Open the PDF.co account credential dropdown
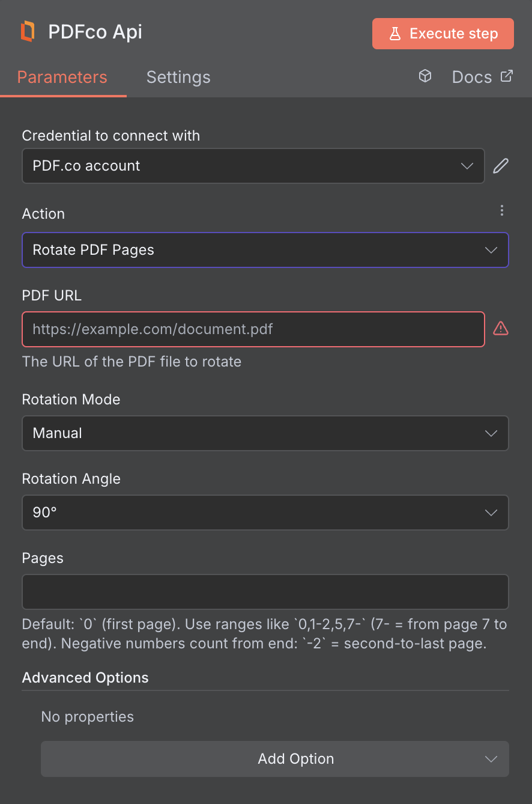532x804 pixels. pos(253,166)
